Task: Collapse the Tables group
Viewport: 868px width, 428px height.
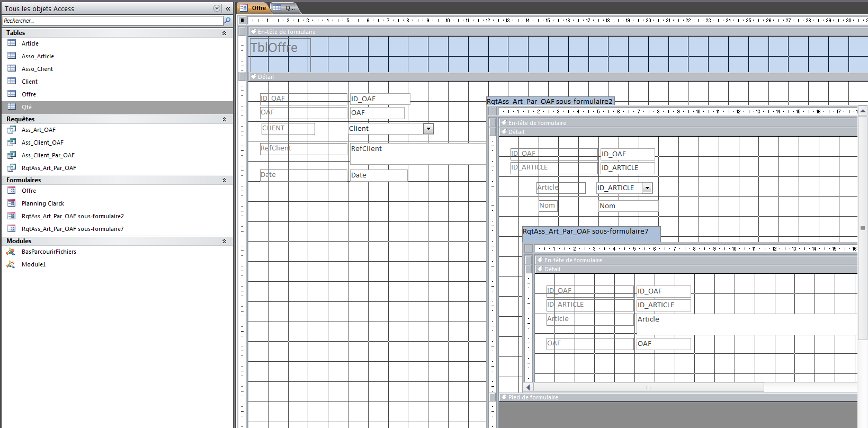Action: point(224,33)
